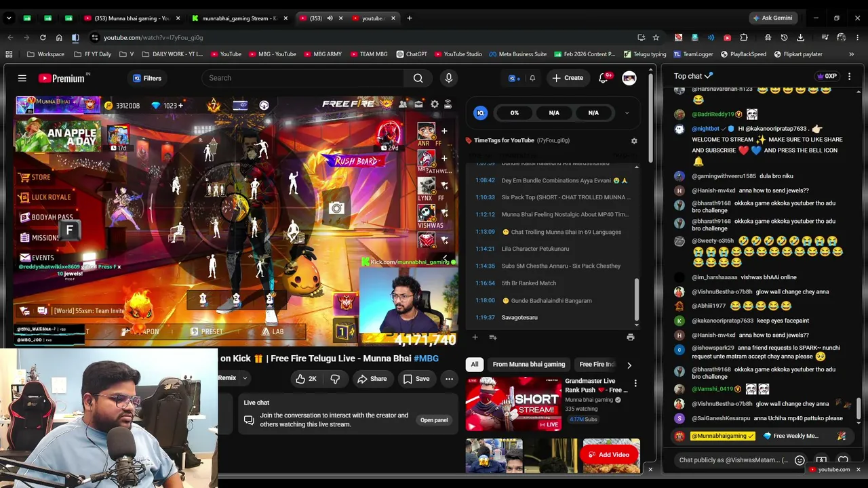The height and width of the screenshot is (488, 868).
Task: Add a new time tag with plus icon
Action: click(475, 337)
